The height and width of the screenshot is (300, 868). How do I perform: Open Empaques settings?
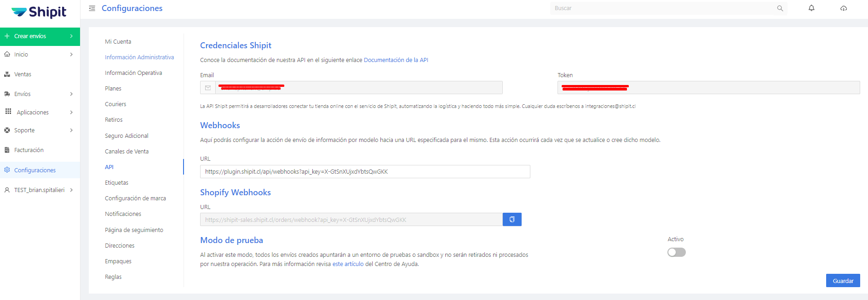(x=118, y=261)
